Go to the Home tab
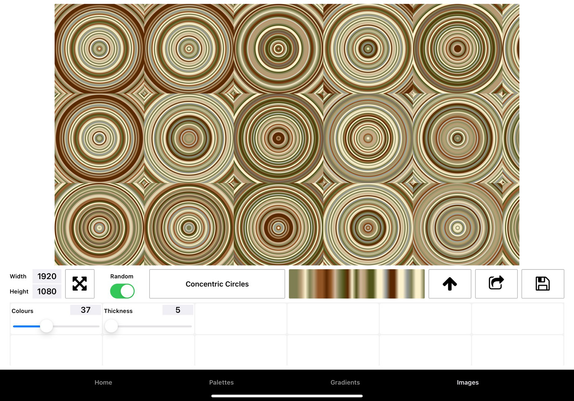 (x=103, y=382)
